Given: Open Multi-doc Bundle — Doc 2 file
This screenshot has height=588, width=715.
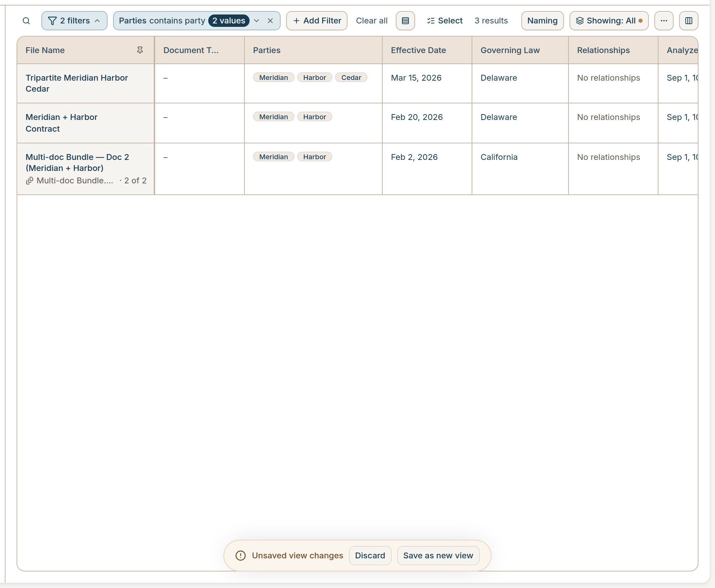Looking at the screenshot, I should tap(77, 162).
